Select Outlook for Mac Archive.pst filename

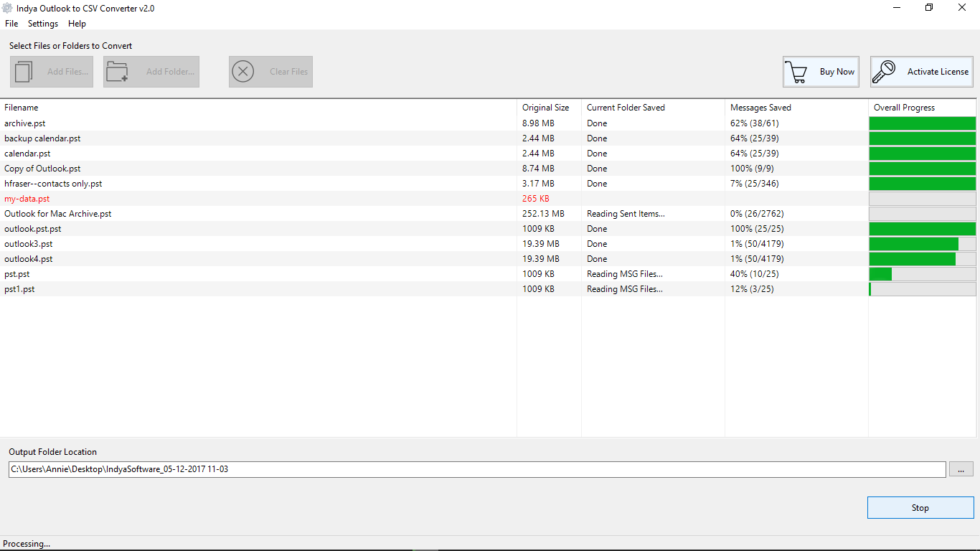click(x=58, y=214)
